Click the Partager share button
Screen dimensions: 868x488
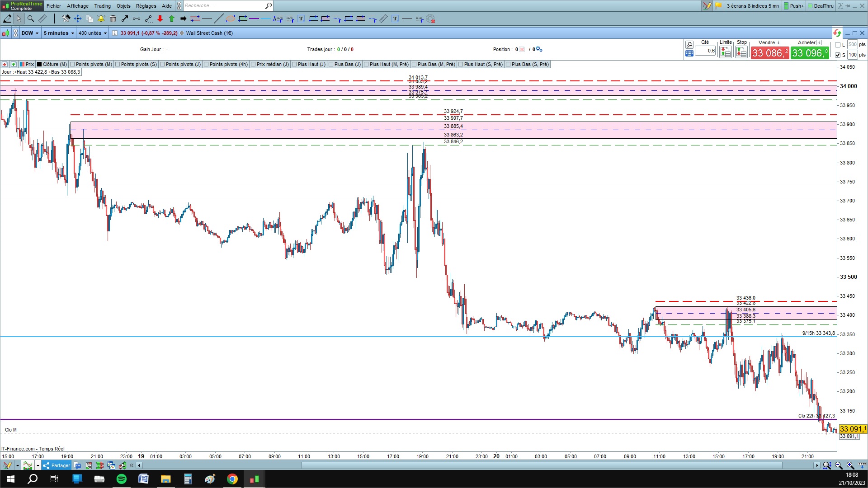pos(57,465)
